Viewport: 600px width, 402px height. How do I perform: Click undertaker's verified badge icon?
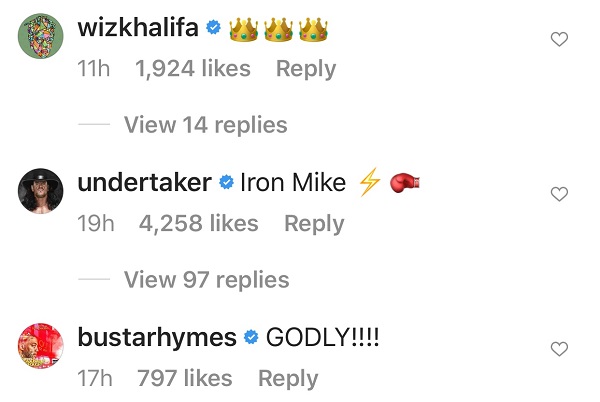[x=226, y=184]
